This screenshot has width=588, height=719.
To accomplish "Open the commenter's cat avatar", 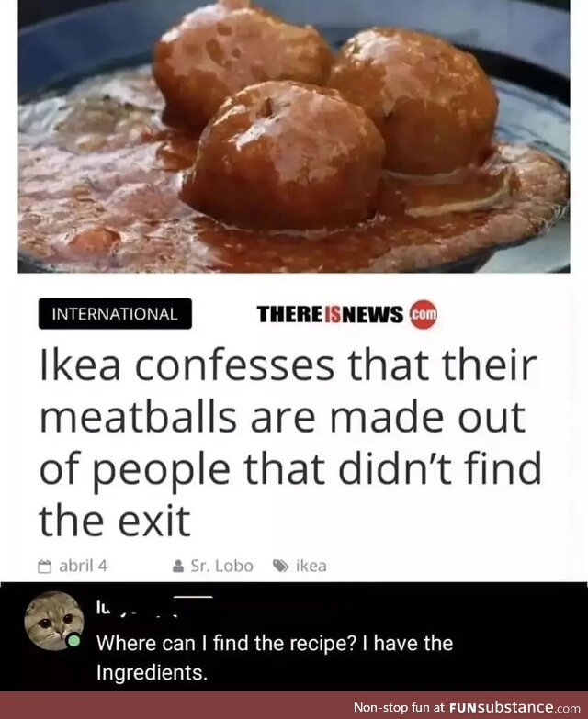I will (54, 622).
